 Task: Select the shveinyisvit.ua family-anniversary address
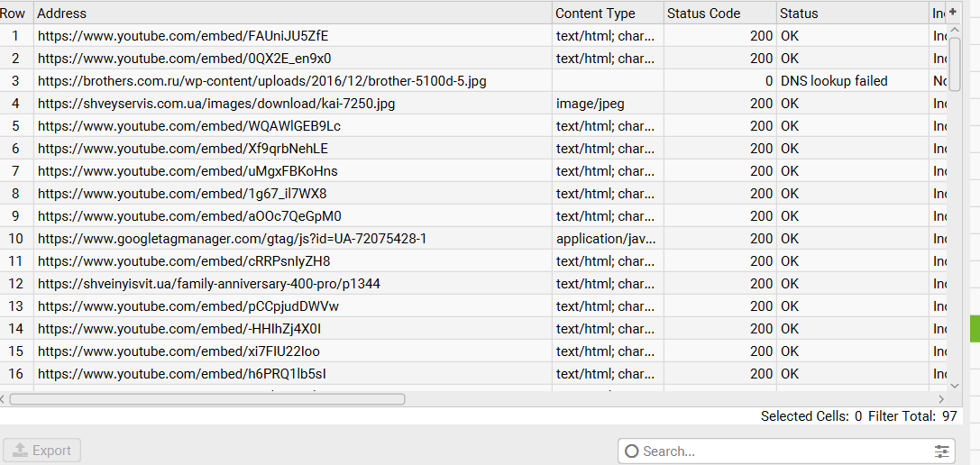point(209,284)
